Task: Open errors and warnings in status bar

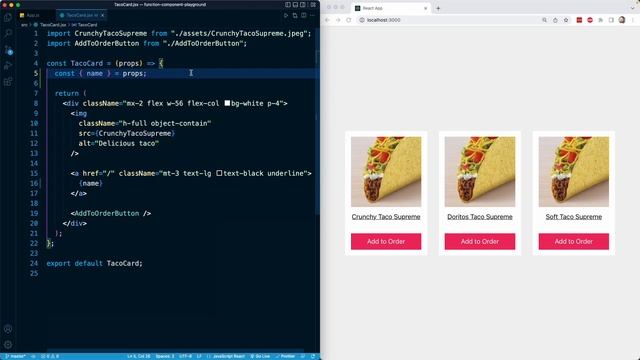Action: (x=50, y=356)
